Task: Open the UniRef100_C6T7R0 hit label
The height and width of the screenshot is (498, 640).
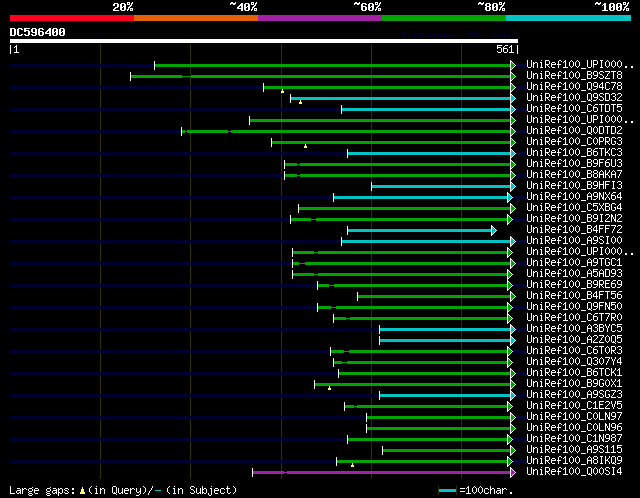Action: coord(574,318)
